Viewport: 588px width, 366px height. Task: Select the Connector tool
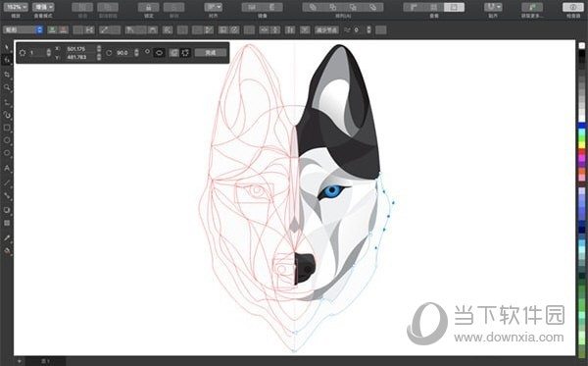[7, 195]
